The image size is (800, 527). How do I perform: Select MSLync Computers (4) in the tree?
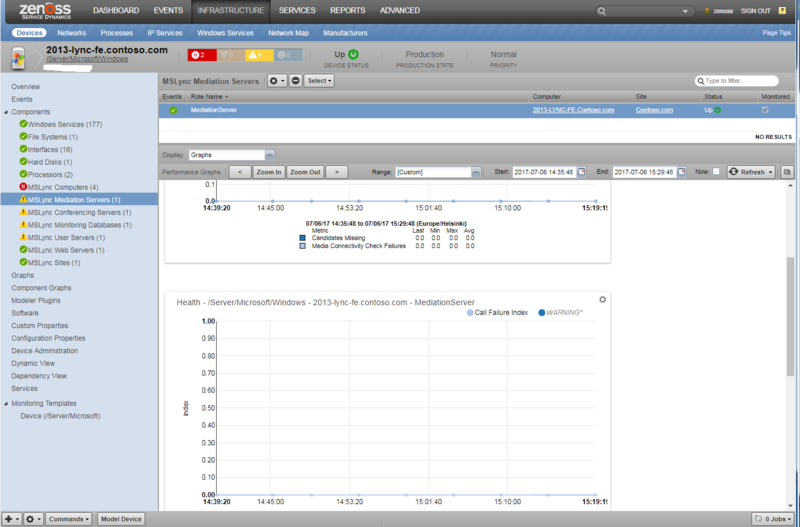63,187
